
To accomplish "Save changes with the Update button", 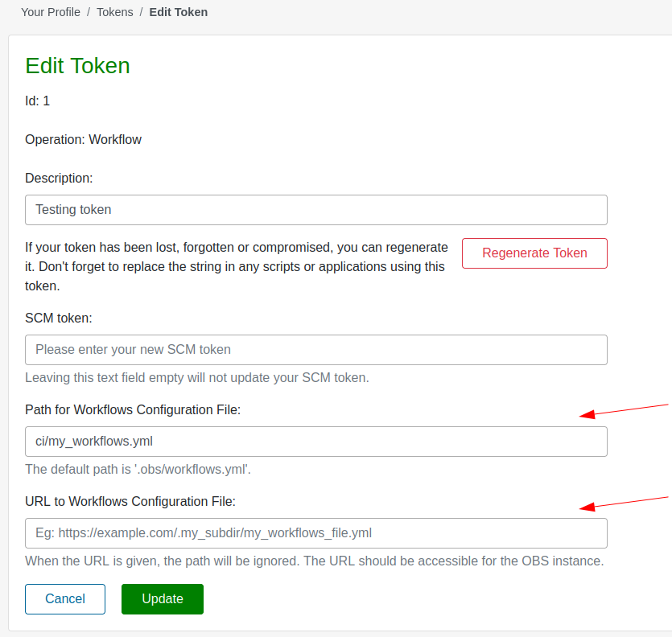I will (x=163, y=599).
